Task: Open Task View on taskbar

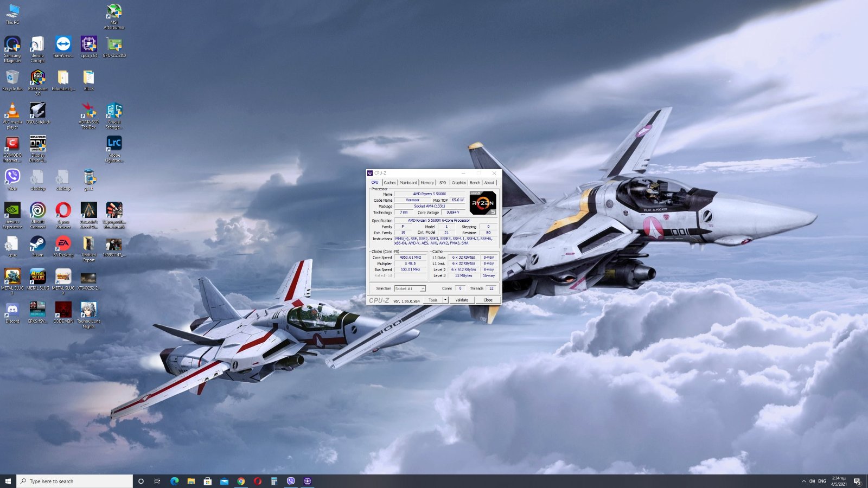Action: 157,481
